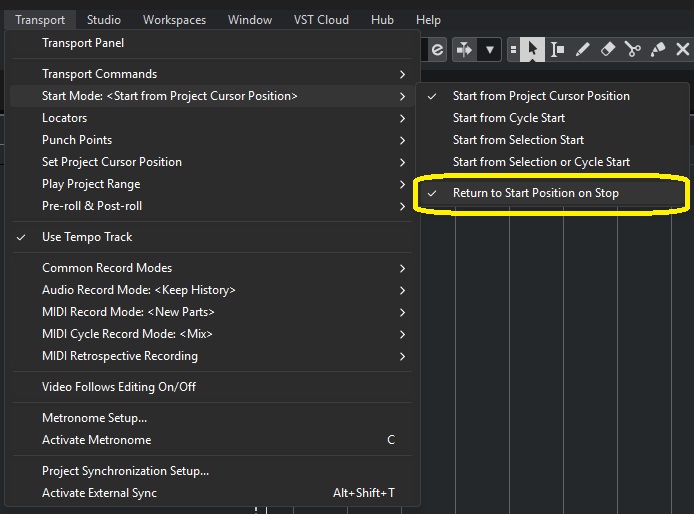The height and width of the screenshot is (514, 694).
Task: Expand the Transport Commands submenu
Action: pyautogui.click(x=212, y=74)
